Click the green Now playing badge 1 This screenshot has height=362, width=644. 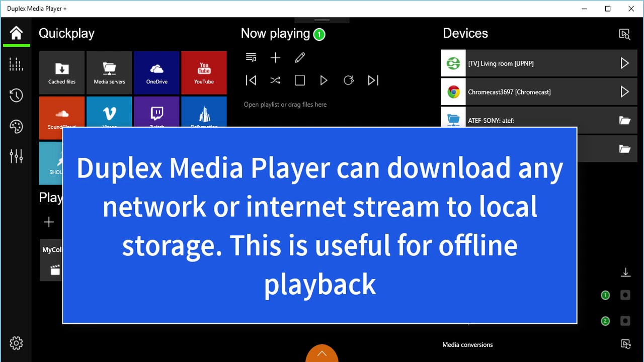(319, 34)
